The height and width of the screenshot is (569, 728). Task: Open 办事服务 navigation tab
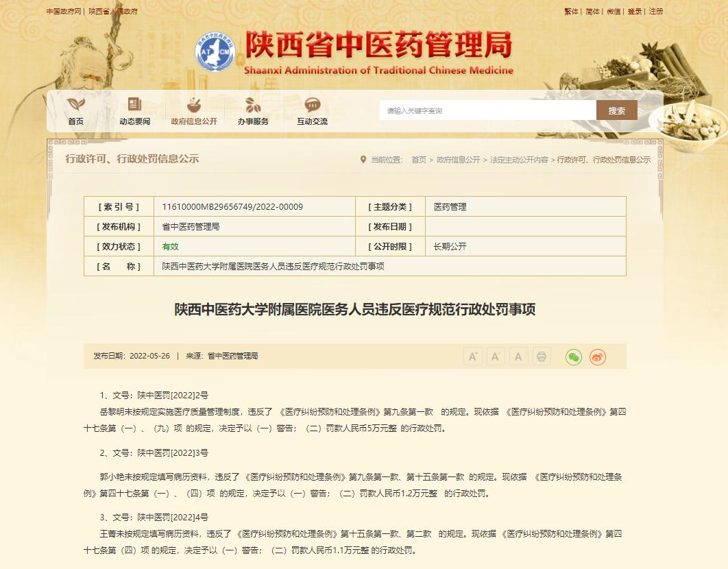click(x=253, y=121)
